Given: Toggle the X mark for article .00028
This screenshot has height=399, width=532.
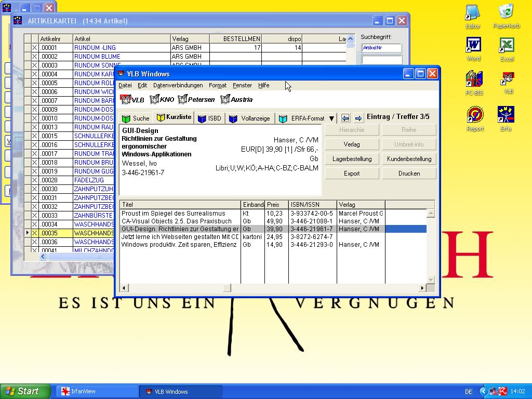Looking at the screenshot, I should pyautogui.click(x=34, y=180).
